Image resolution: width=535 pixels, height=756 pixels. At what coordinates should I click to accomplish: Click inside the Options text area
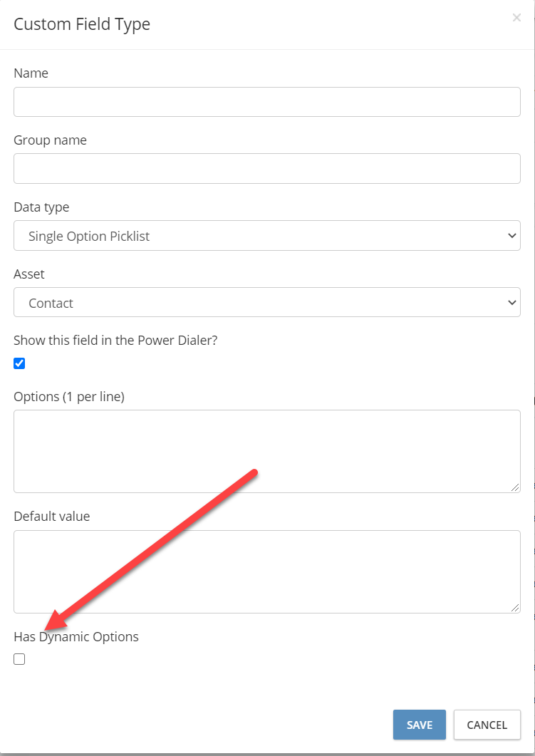[267, 451]
